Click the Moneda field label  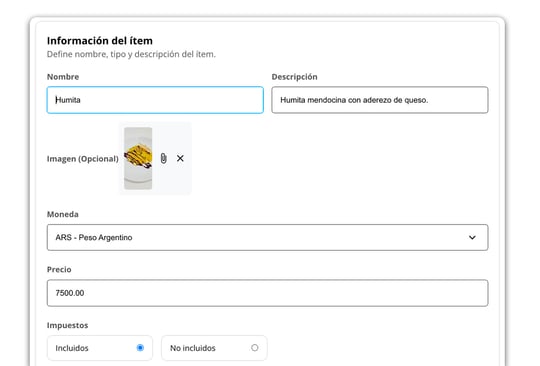pyautogui.click(x=63, y=214)
